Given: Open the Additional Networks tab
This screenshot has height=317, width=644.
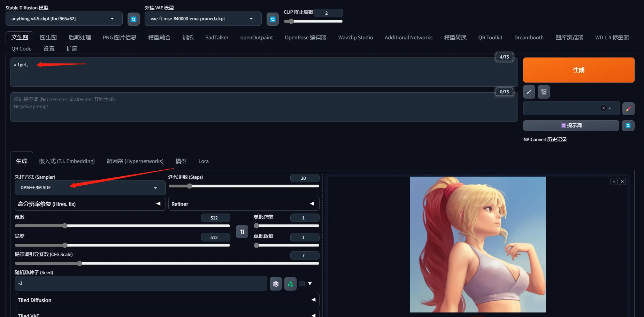Looking at the screenshot, I should [408, 38].
